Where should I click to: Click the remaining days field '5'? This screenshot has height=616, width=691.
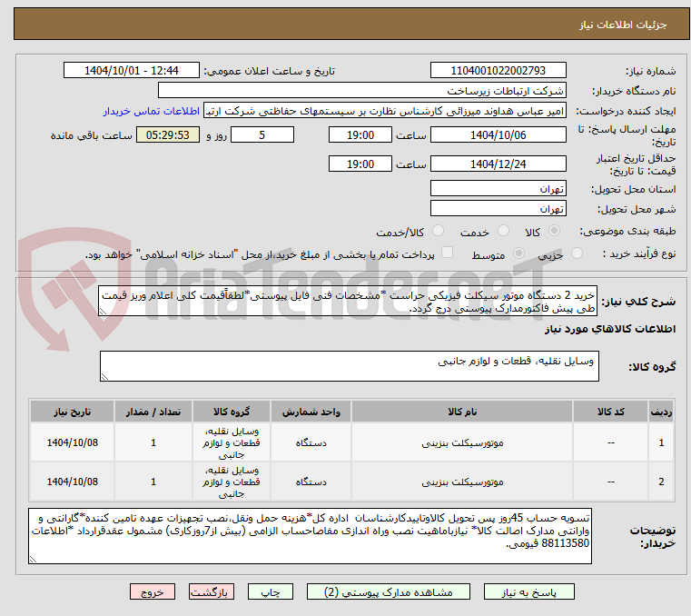tap(262, 135)
